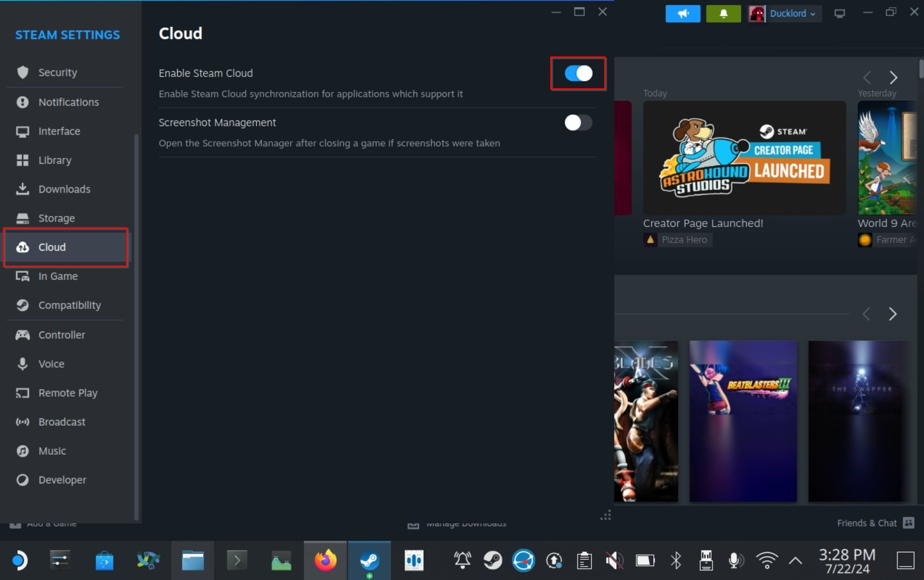Click the Friends & Chat grid icon

[x=909, y=523]
